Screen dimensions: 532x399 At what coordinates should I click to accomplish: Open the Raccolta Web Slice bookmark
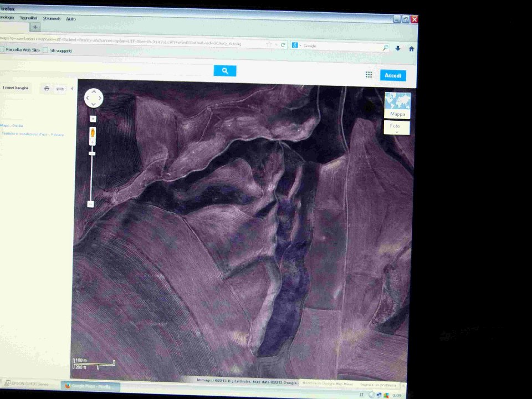pos(20,49)
